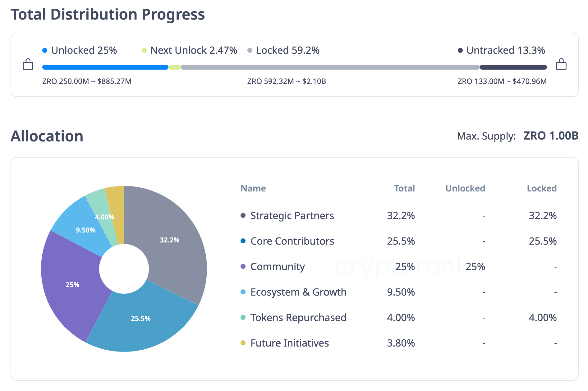Click the gray Locked progress bar segment
Viewport: 588px width, 391px height.
tap(330, 67)
